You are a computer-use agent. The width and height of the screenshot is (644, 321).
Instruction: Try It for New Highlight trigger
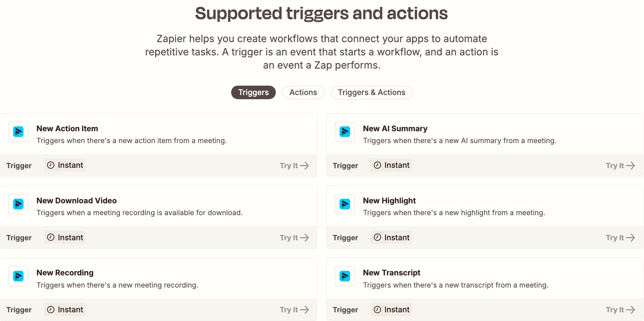[620, 237]
